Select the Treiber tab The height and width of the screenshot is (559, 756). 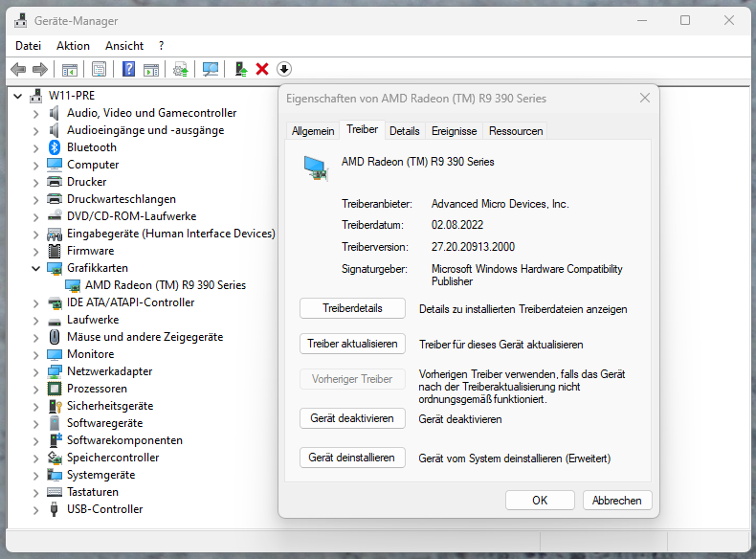362,130
